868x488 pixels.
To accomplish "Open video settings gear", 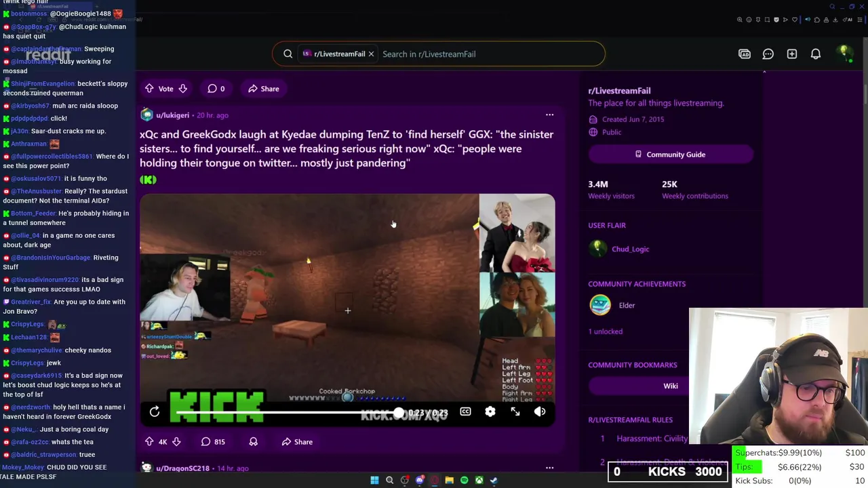I will coord(490,411).
